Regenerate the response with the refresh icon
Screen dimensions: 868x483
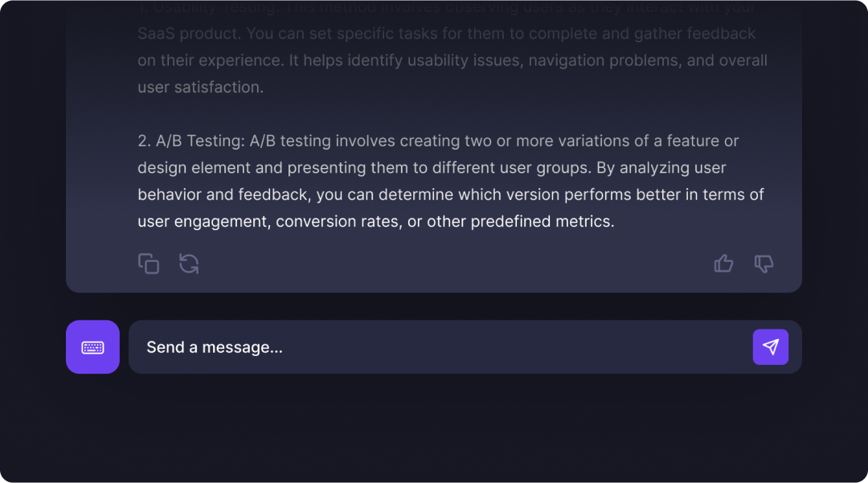point(189,264)
